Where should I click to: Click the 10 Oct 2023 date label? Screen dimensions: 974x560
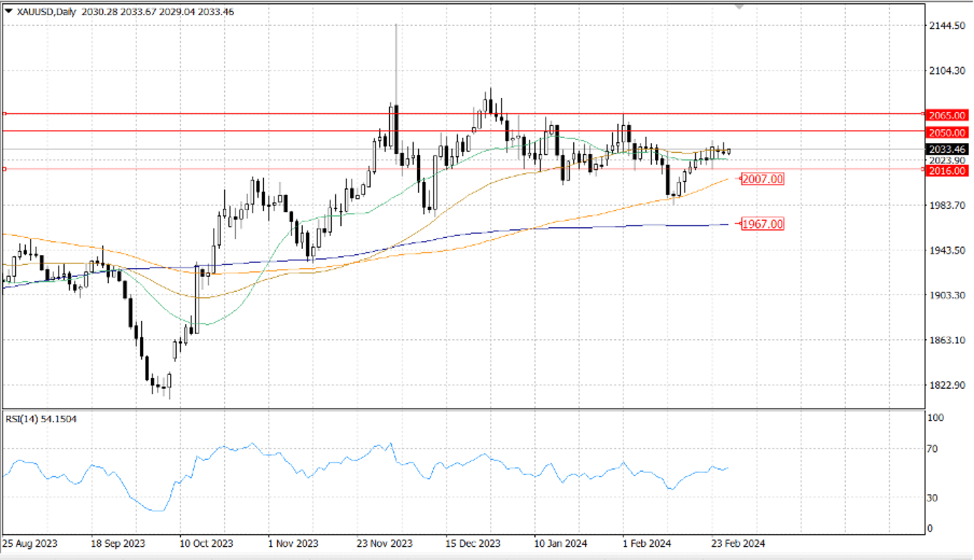click(206, 544)
